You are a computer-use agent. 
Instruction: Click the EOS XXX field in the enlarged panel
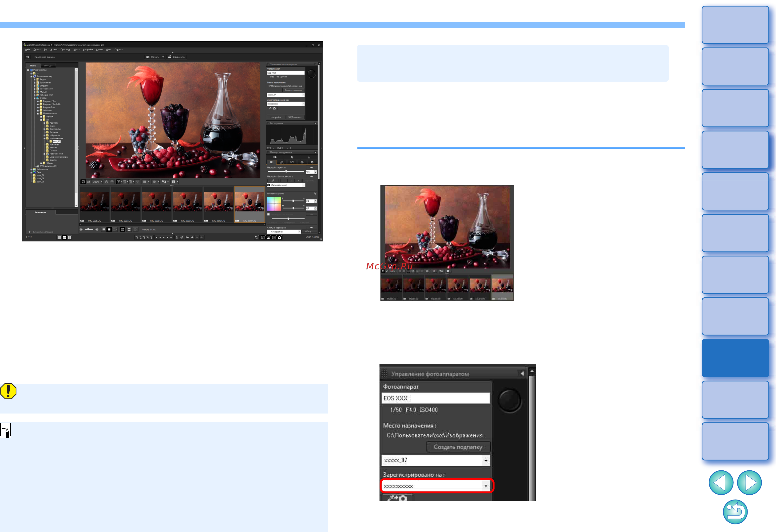pos(436,398)
